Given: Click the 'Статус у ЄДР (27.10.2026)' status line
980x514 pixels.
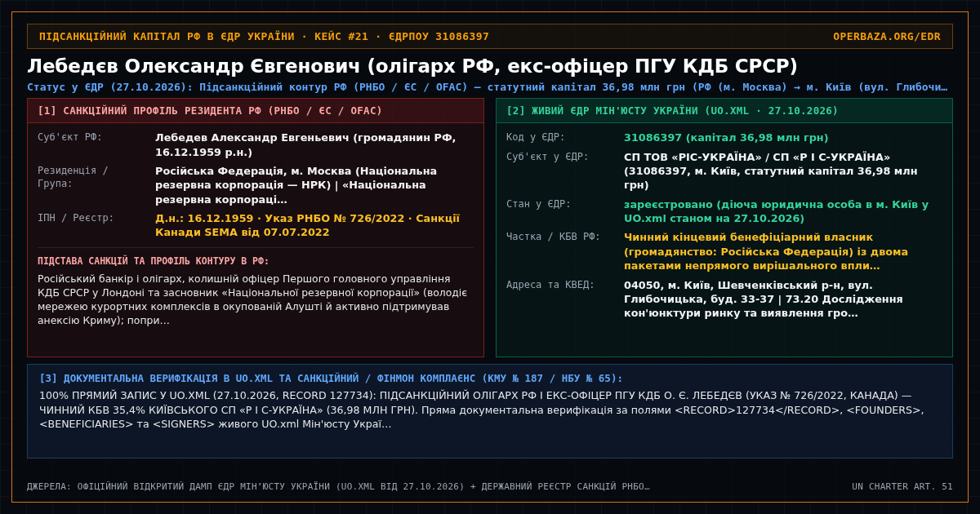Looking at the screenshot, I should click(x=488, y=87).
